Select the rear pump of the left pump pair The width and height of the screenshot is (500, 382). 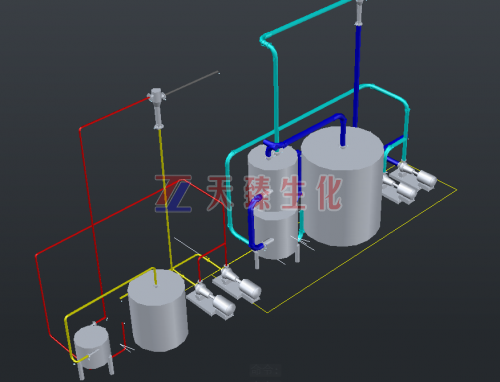coord(237,283)
